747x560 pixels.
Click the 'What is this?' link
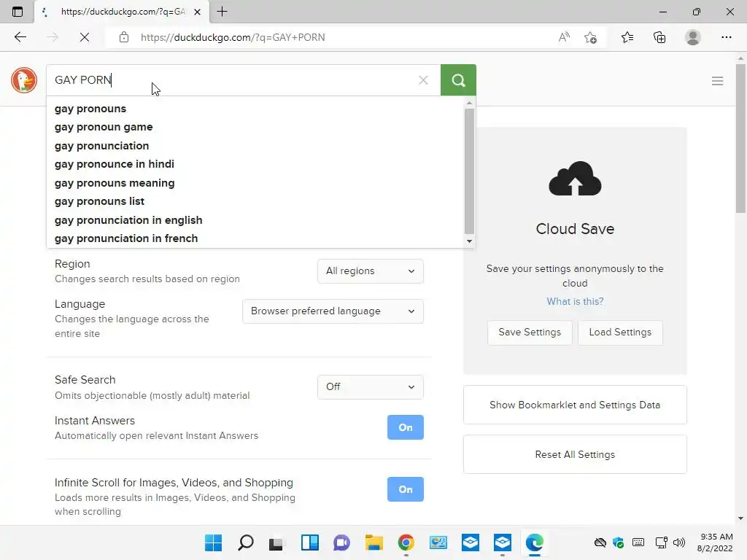(x=575, y=301)
